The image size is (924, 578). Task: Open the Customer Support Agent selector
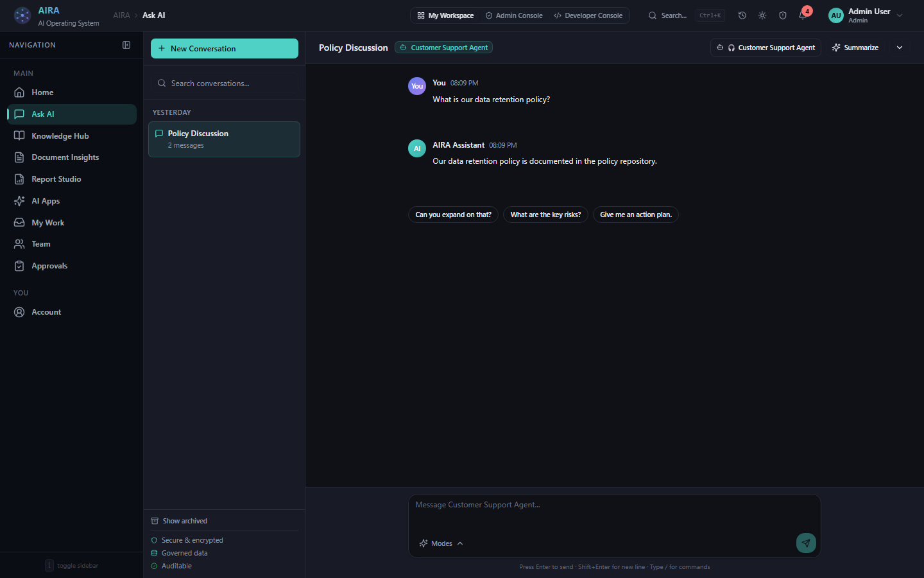coord(766,48)
